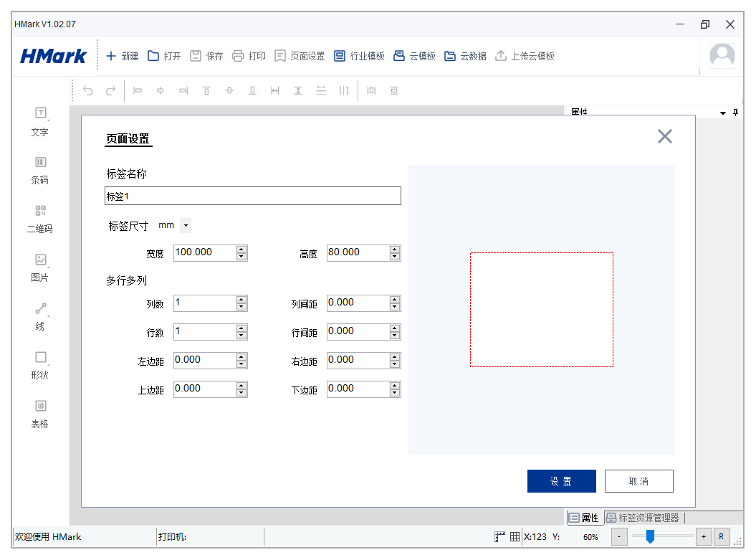Viewport: 756px width, 560px height.
Task: Click the zoom out minus button
Action: 619,536
